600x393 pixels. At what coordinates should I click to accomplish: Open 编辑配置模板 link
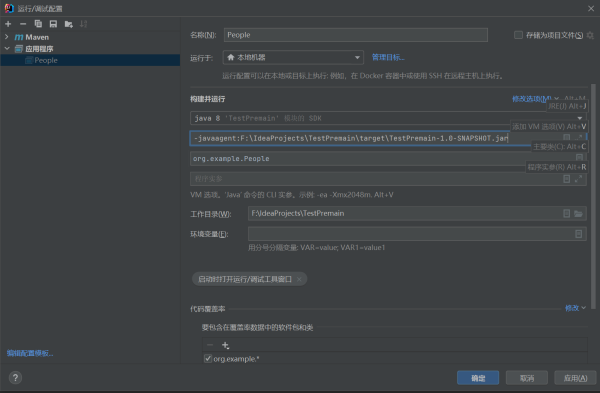point(30,353)
